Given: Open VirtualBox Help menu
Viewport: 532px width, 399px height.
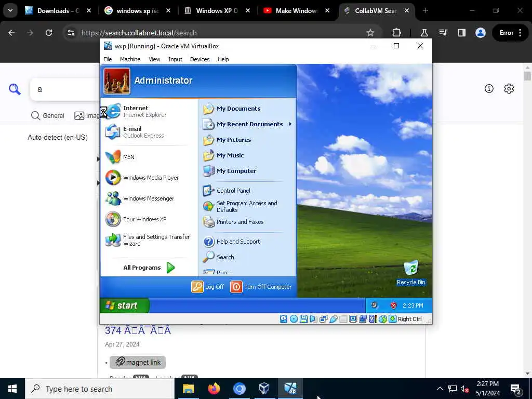Looking at the screenshot, I should tap(223, 59).
